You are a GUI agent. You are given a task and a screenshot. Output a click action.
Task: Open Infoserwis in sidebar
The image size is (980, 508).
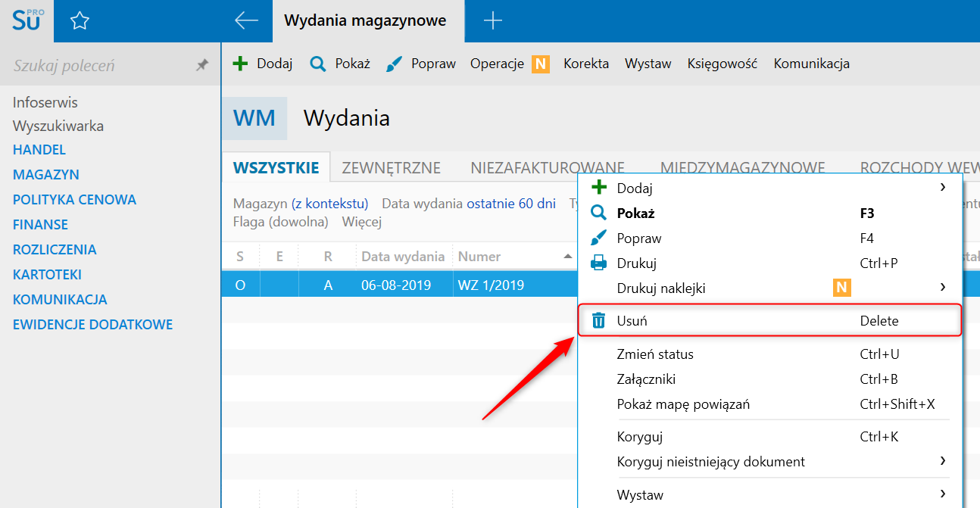[x=45, y=102]
